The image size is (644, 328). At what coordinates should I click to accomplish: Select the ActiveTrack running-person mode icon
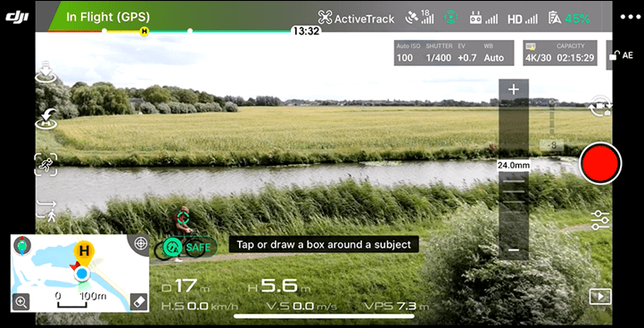(45, 165)
